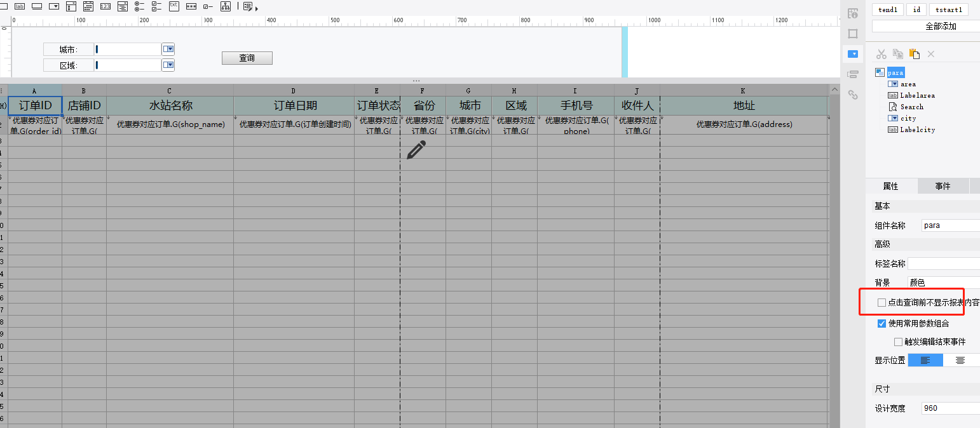Select the combo checkbox widget tool

71,6
